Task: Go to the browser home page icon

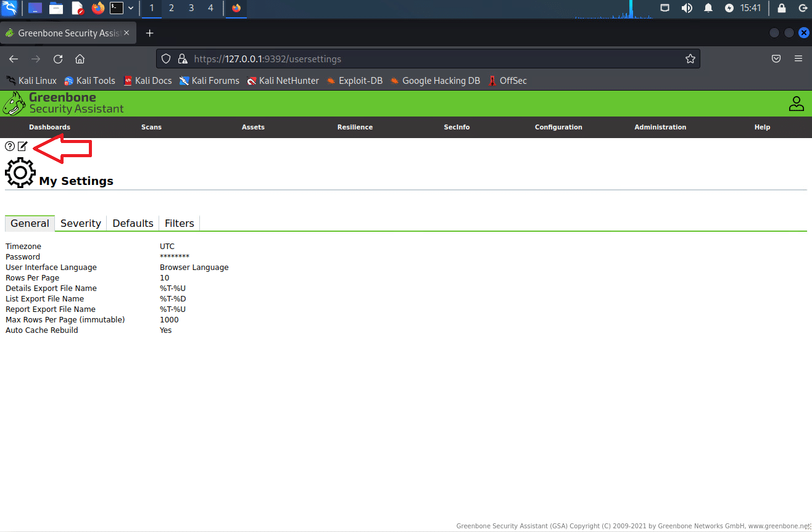Action: (x=80, y=59)
